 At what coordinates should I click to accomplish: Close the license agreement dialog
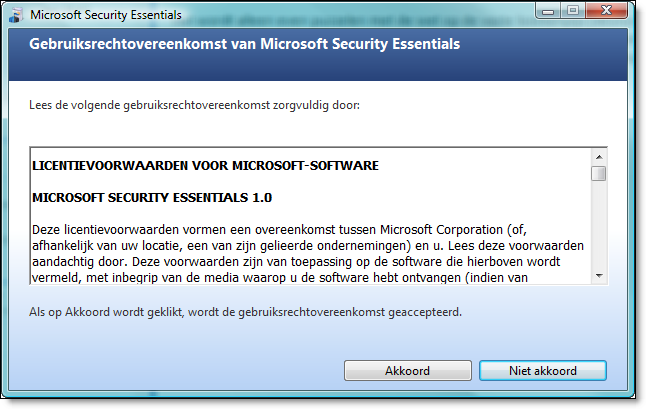tap(606, 11)
